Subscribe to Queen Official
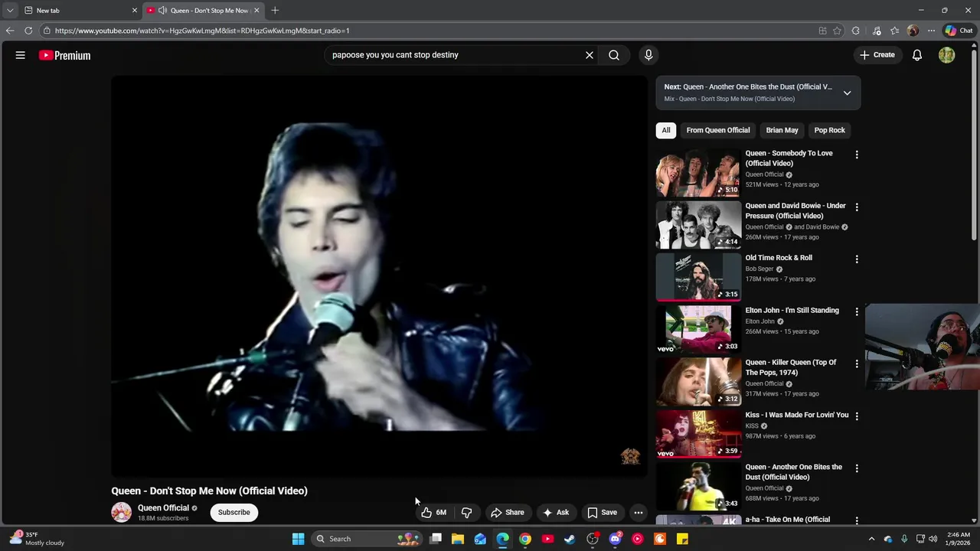Viewport: 980px width, 551px height. tap(234, 513)
